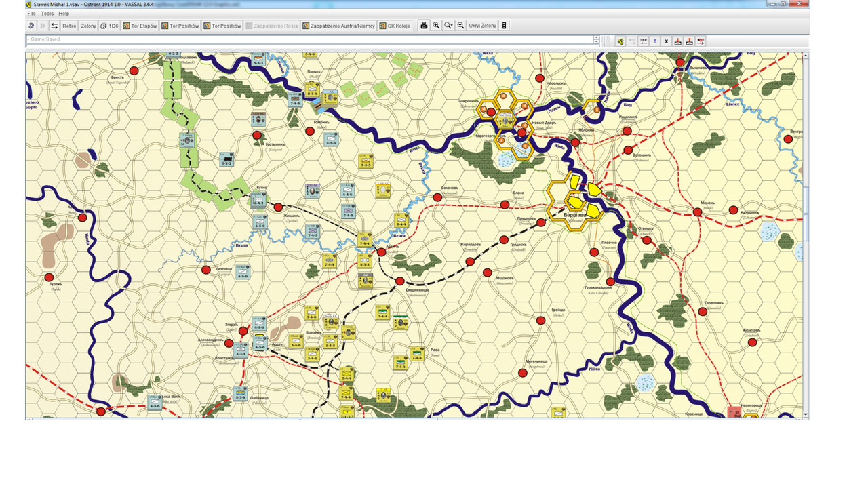868x482 pixels.
Task: Click the Сохачевъ red city marker
Action: [x=437, y=197]
